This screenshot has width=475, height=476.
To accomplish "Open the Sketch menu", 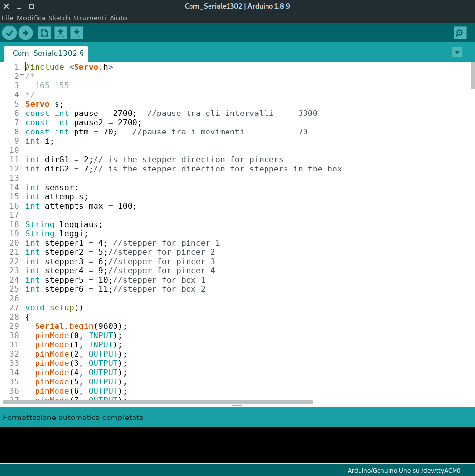I will click(59, 18).
